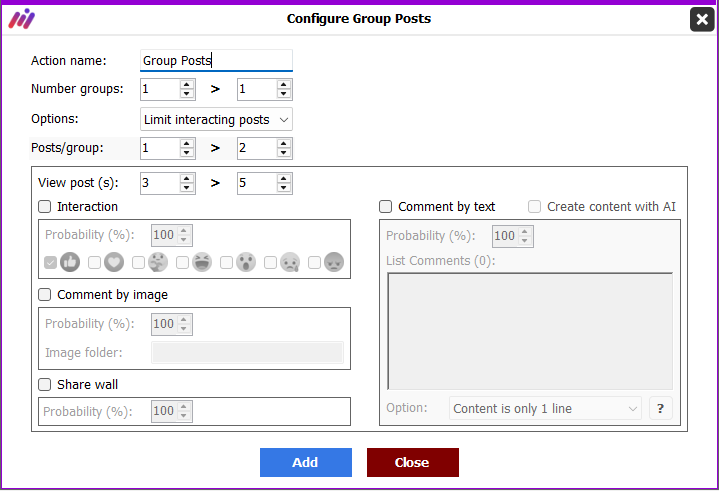
Task: Click the blue Add button
Action: coord(306,463)
